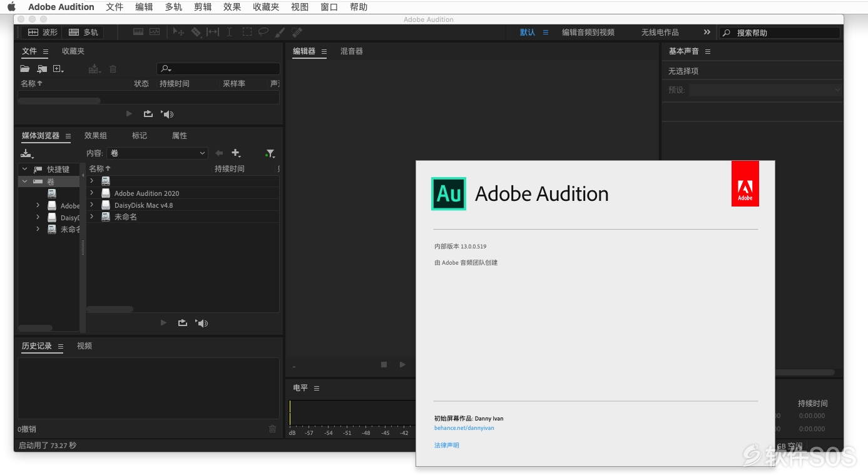Viewport: 868px width, 475px height.
Task: Select the Spot Healing Brush tool
Action: 297,32
